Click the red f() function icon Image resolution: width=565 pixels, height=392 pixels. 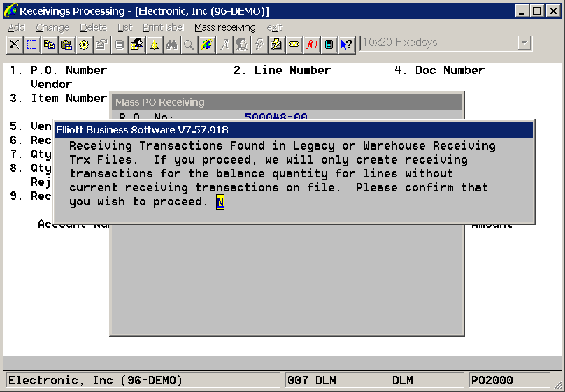312,45
